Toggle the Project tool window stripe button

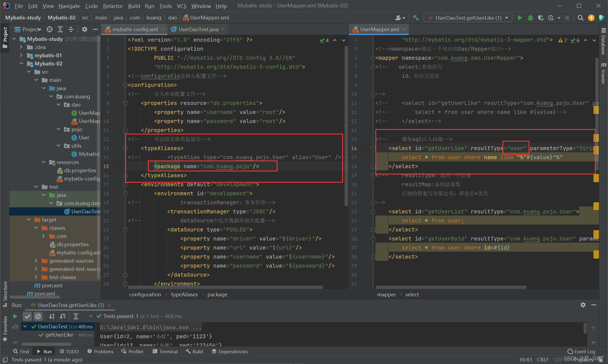[x=5, y=38]
